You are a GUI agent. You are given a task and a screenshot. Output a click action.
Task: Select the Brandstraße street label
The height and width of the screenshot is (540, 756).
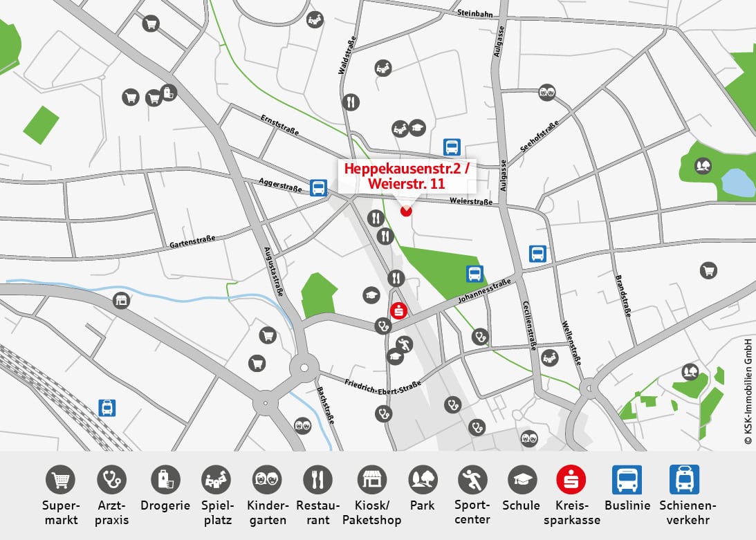coord(623,295)
